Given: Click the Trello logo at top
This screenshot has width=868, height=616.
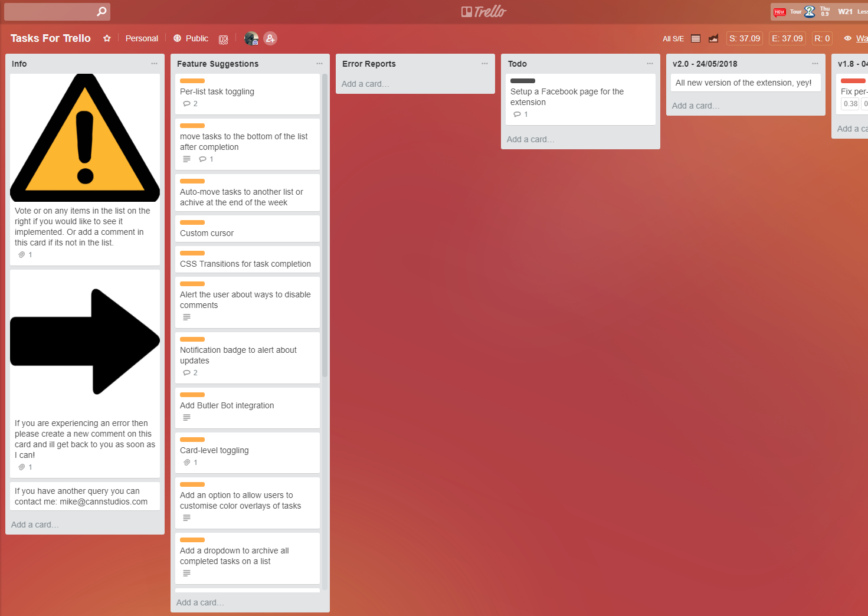Looking at the screenshot, I should click(484, 11).
